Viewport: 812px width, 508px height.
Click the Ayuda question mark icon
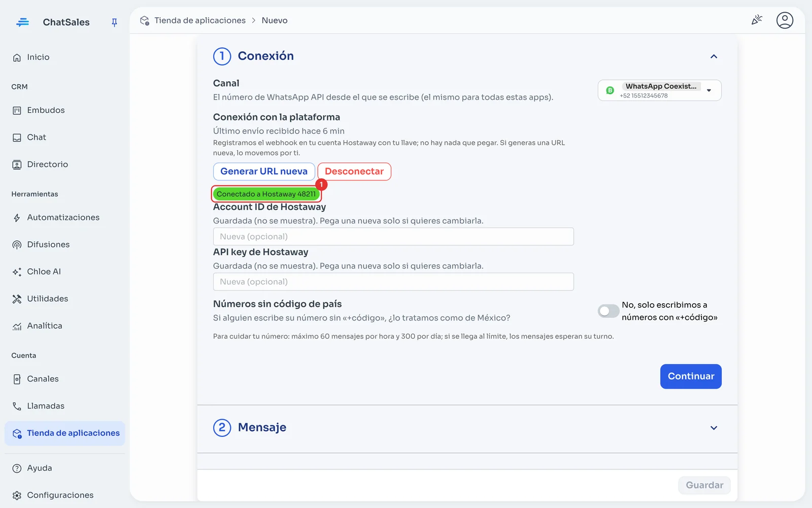pos(17,468)
